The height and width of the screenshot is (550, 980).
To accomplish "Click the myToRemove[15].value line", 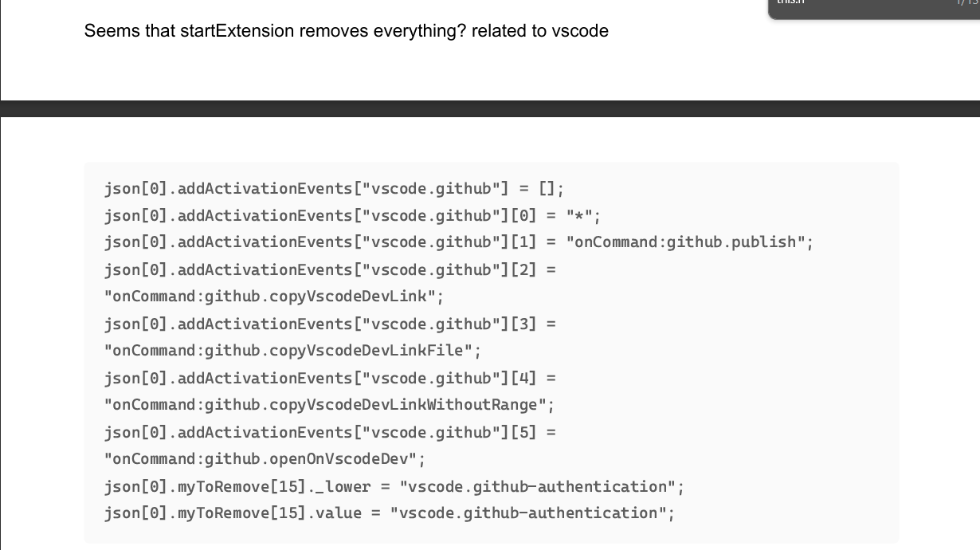I will coord(390,513).
